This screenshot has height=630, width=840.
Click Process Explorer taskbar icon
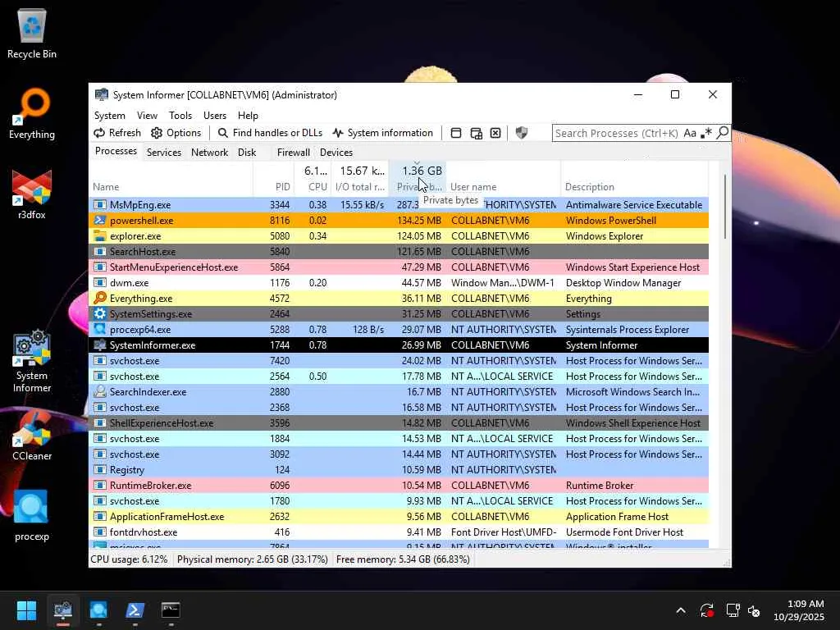pos(98,610)
